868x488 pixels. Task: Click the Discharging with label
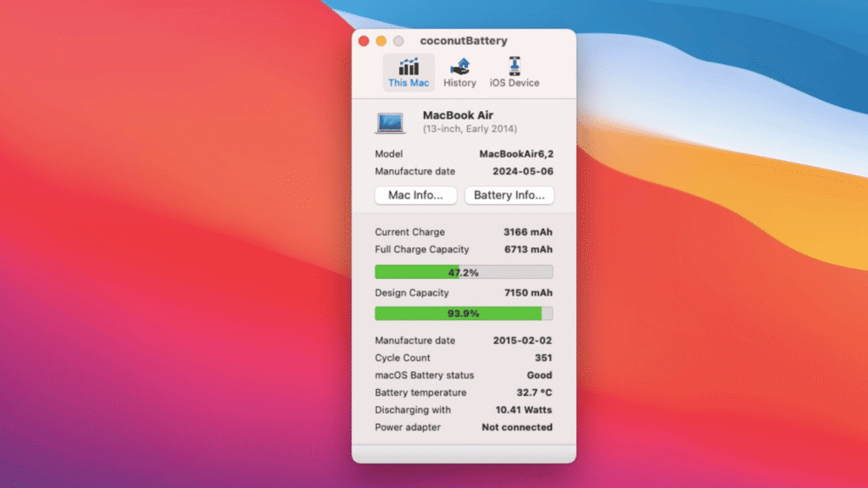point(413,410)
